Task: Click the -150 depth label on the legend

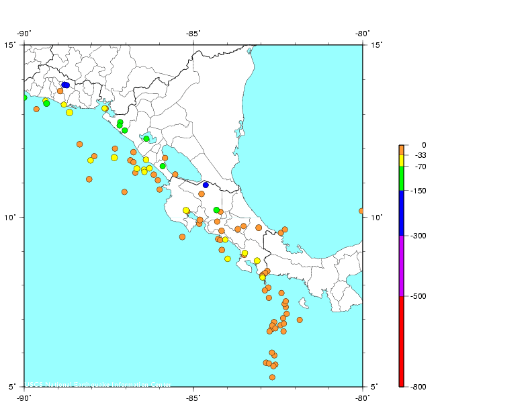Action: pos(419,191)
